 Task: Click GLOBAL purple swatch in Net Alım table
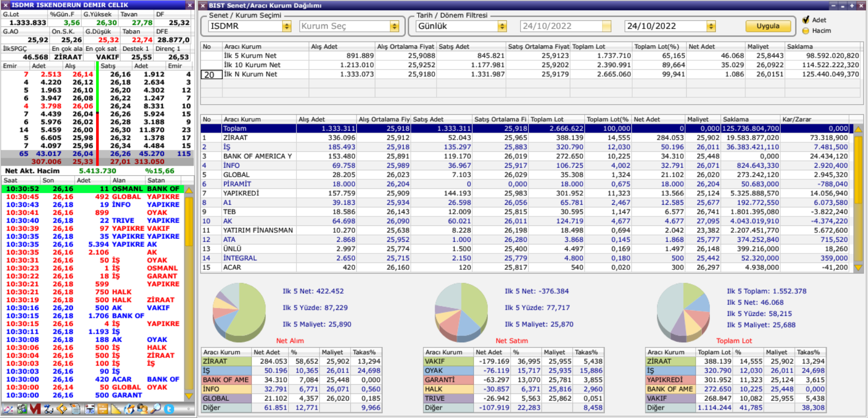click(x=226, y=398)
